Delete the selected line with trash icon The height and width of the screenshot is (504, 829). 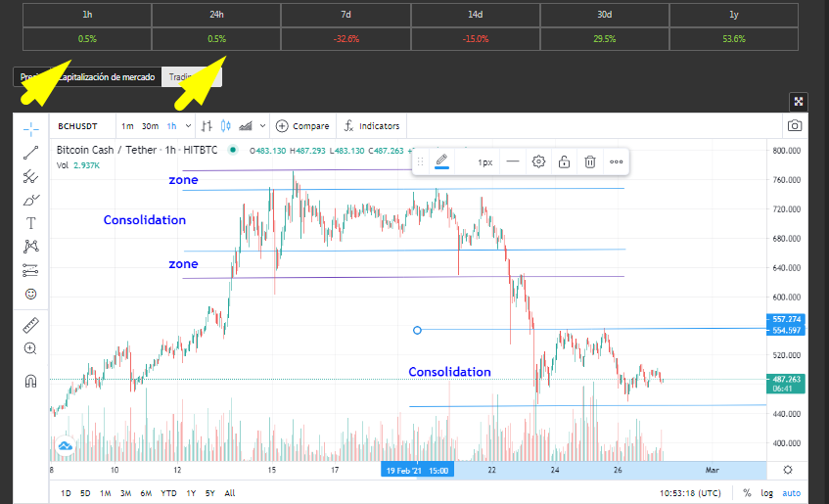tap(590, 161)
